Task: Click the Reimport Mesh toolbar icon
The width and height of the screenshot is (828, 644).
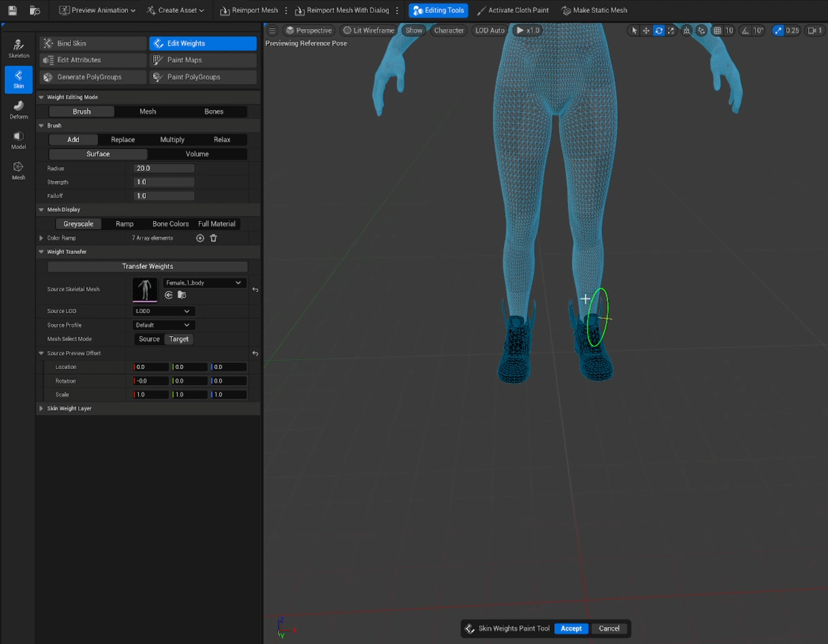Action: [224, 10]
